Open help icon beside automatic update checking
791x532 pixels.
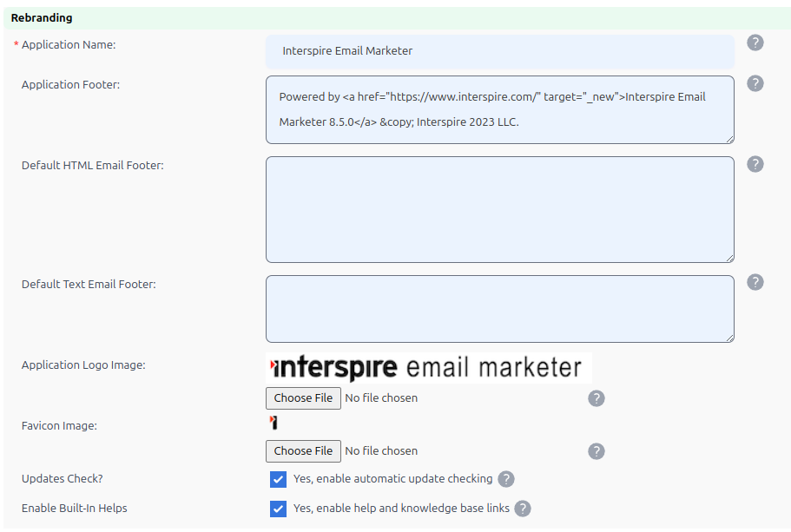coord(506,479)
